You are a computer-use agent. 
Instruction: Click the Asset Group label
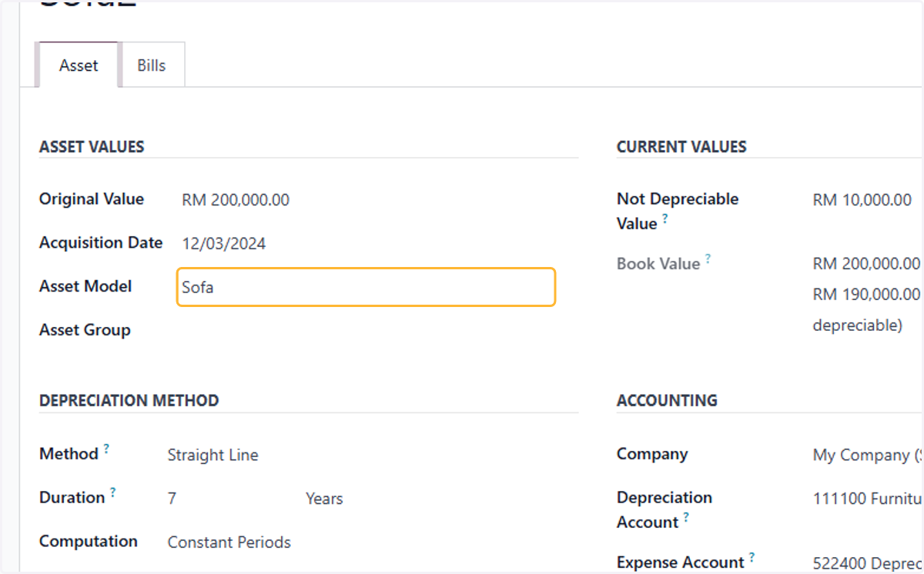point(85,330)
